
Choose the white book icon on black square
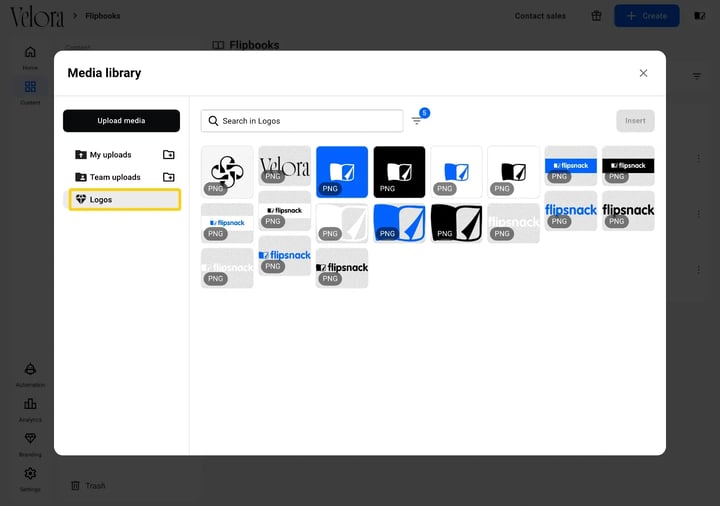[x=399, y=172]
